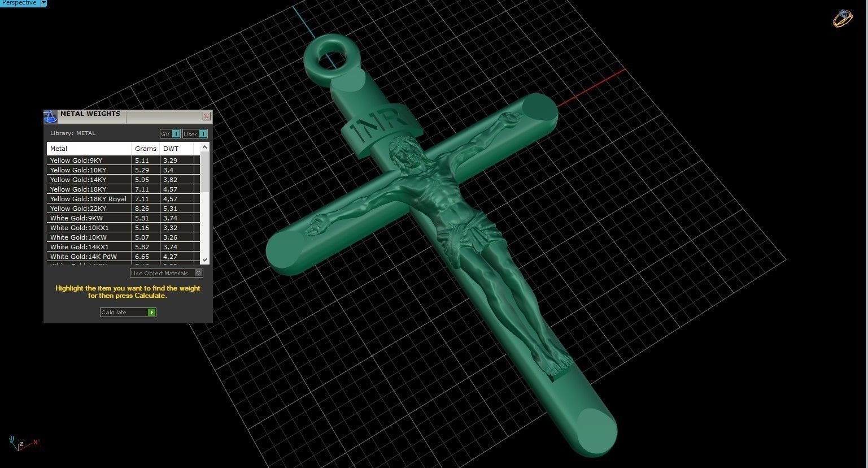Viewport: 868px width, 468px height.
Task: Click the metal list scroll-down arrow
Action: [x=204, y=259]
